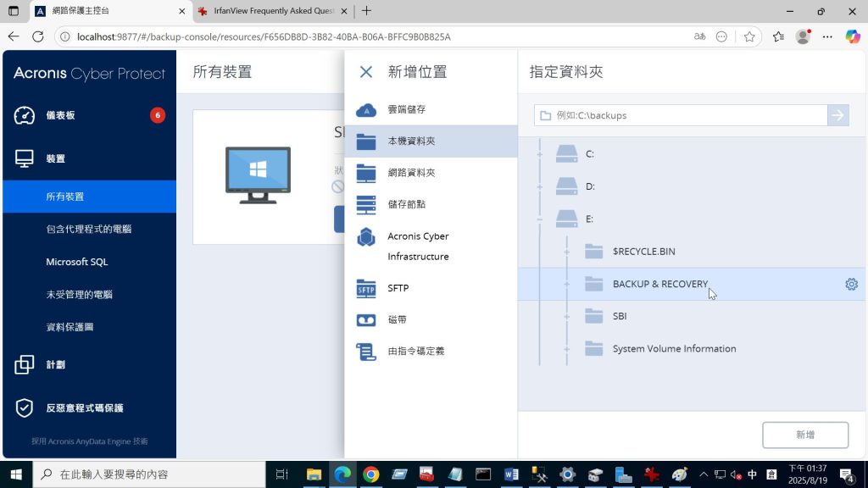Select the script-defined location icon
Image resolution: width=868 pixels, height=488 pixels.
point(366,352)
